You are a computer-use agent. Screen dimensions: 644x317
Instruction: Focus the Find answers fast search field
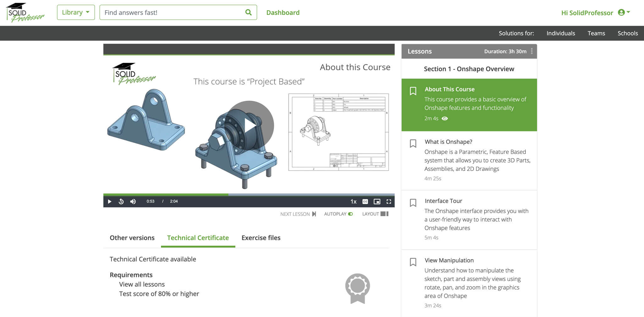pos(178,12)
